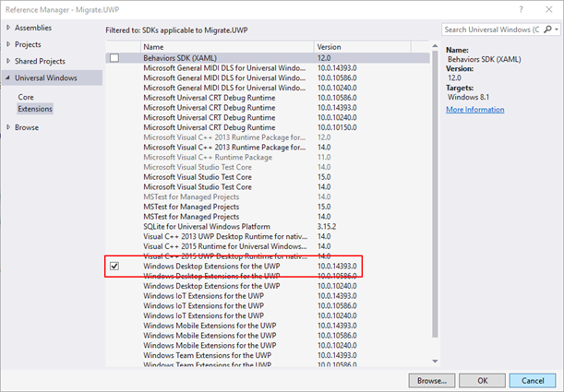Select Microsoft Visual C++ Runtime Package 11.0
The width and height of the screenshot is (564, 392).
[x=268, y=157]
